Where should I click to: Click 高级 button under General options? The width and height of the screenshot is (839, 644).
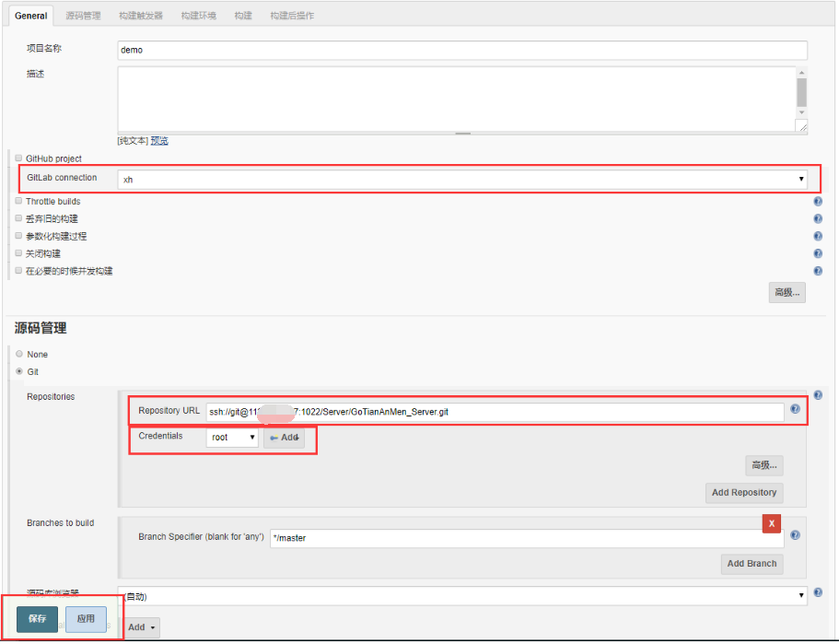tap(787, 293)
